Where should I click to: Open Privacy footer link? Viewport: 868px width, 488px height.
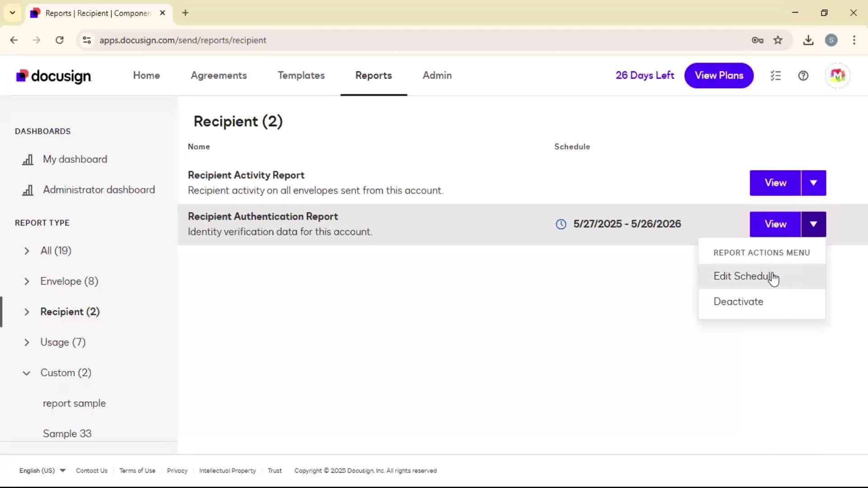tap(177, 470)
